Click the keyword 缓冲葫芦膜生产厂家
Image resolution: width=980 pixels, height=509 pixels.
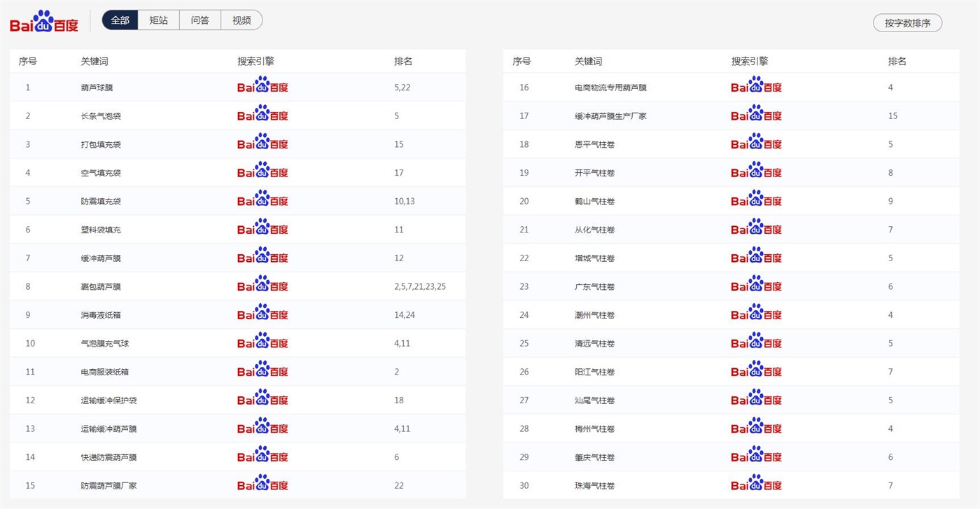(610, 116)
